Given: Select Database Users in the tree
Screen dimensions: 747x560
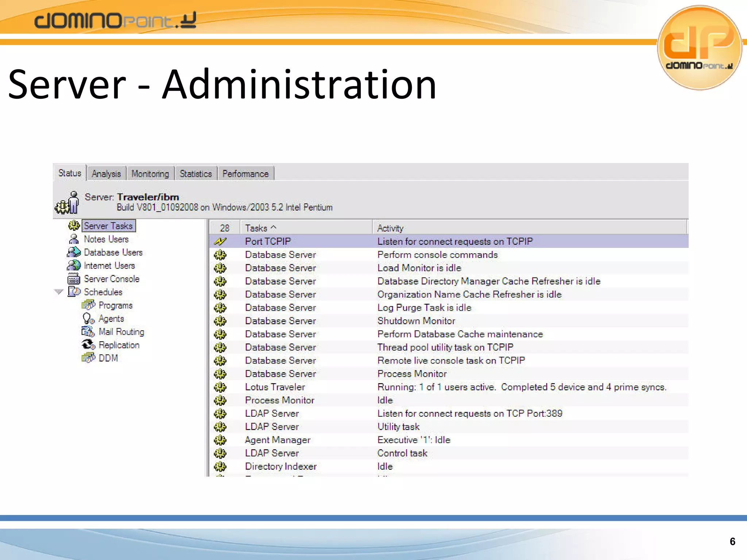Looking at the screenshot, I should tap(113, 252).
